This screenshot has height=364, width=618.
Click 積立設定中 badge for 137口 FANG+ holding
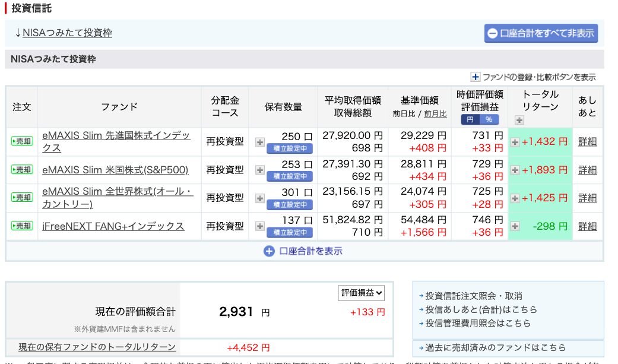tap(289, 233)
